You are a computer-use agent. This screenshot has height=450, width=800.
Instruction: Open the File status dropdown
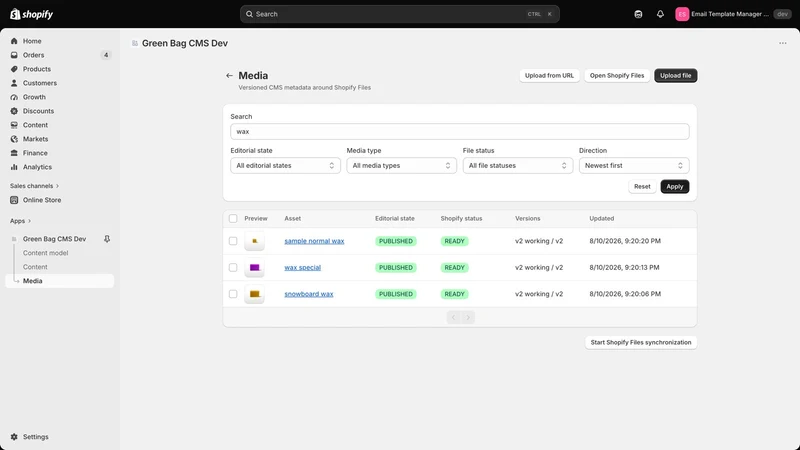[518, 165]
